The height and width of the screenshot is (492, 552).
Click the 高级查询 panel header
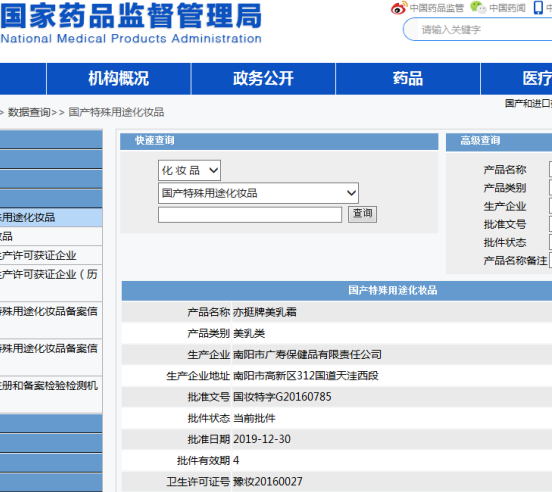[x=499, y=141]
